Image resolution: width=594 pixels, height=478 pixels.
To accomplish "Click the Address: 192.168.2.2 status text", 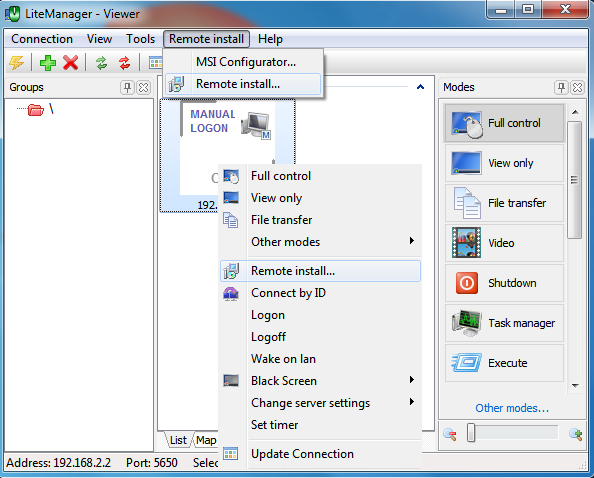I will pos(58,463).
